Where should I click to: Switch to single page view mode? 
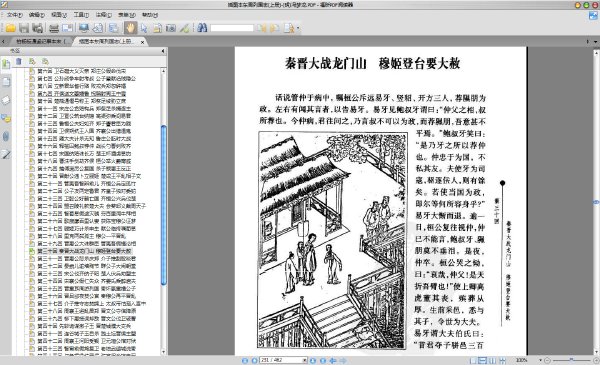pyautogui.click(x=473, y=360)
